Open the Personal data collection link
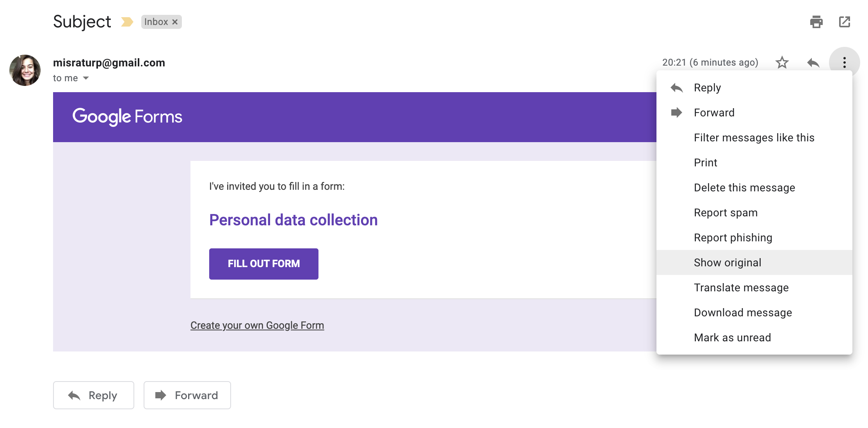The width and height of the screenshot is (868, 428). (293, 220)
